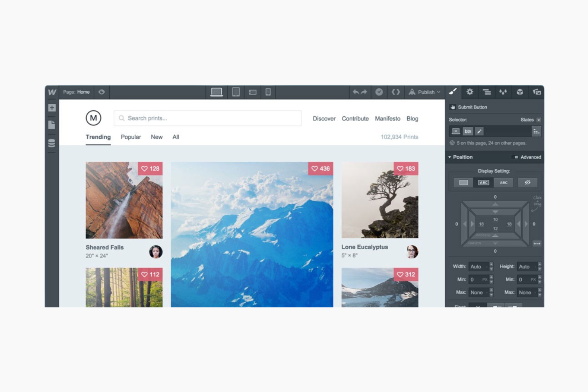The width and height of the screenshot is (588, 392).
Task: Open the Style Manager panel
Action: click(486, 92)
